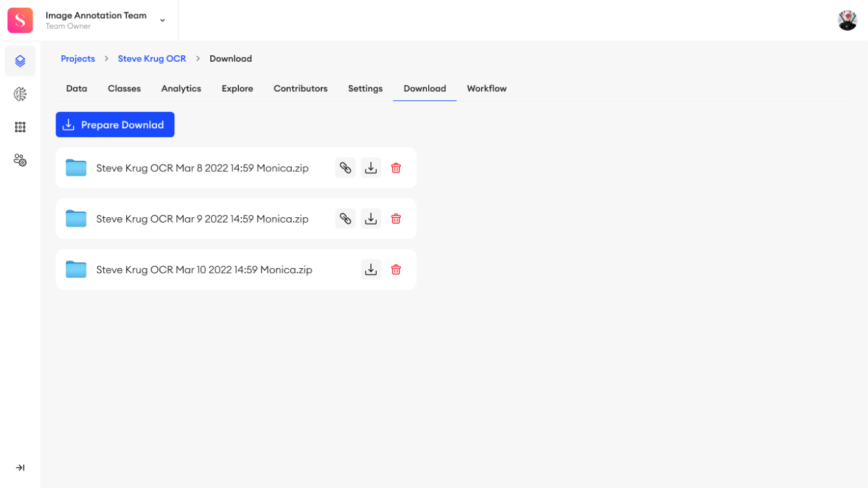Select file name Steve Krug OCR Mar 8 2022 14:59 Monica.zip
The width and height of the screenshot is (868, 488).
[x=202, y=168]
